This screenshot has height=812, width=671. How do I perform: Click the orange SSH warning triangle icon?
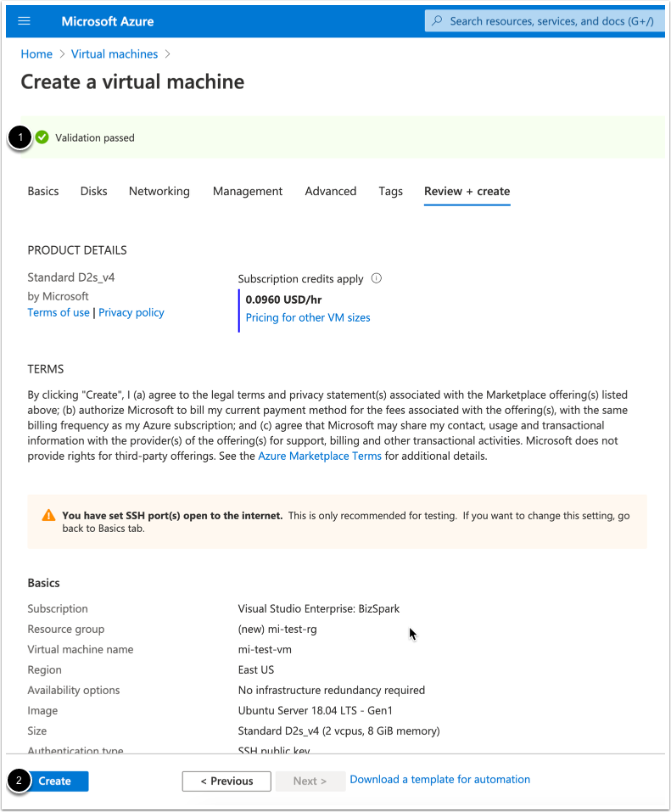[48, 515]
